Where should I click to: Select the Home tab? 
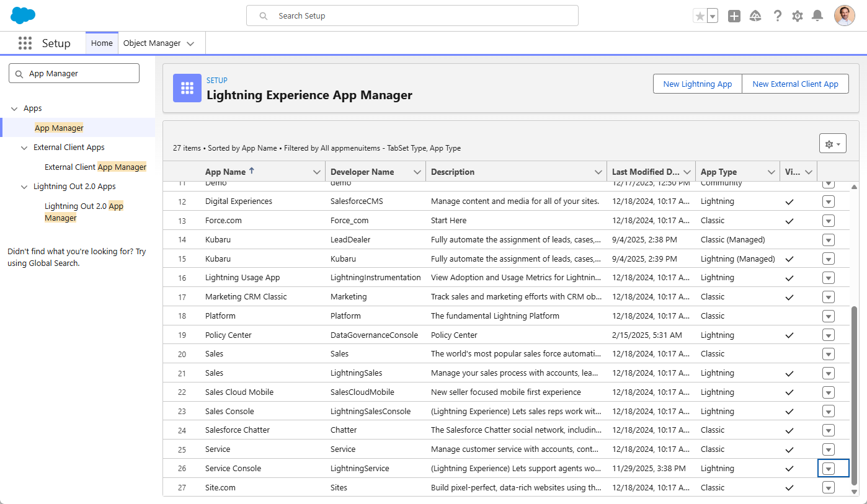(102, 43)
